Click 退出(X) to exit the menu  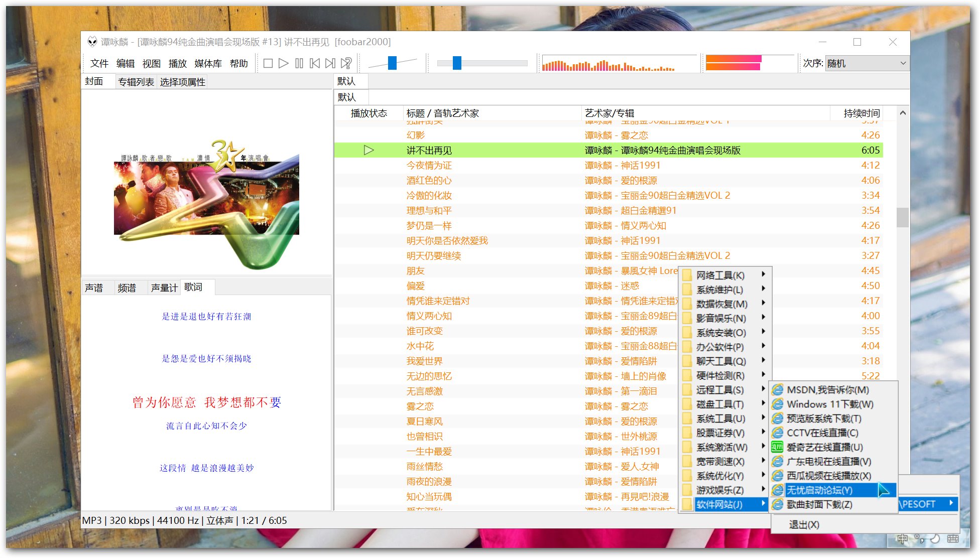coord(804,524)
